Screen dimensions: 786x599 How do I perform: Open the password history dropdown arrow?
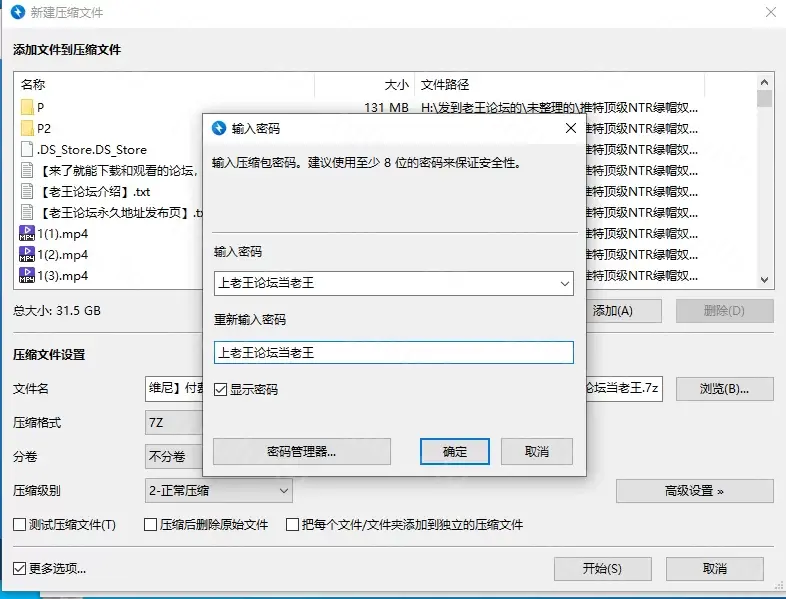coord(564,284)
